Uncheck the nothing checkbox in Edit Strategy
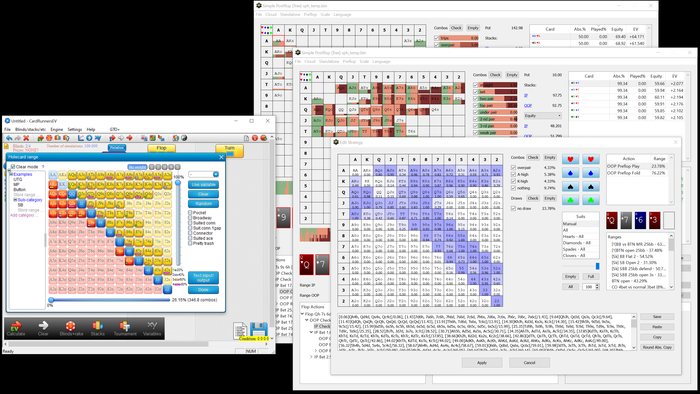Image resolution: width=700 pixels, height=394 pixels. click(x=513, y=188)
